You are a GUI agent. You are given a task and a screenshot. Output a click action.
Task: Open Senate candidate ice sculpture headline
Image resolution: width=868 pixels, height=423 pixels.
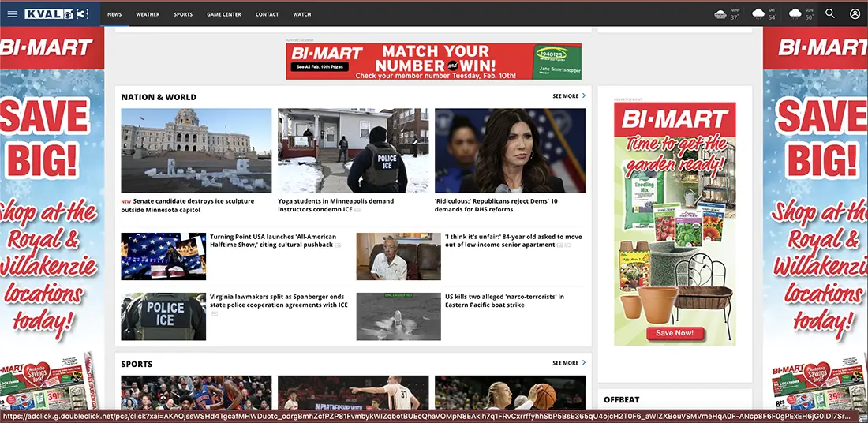point(188,205)
